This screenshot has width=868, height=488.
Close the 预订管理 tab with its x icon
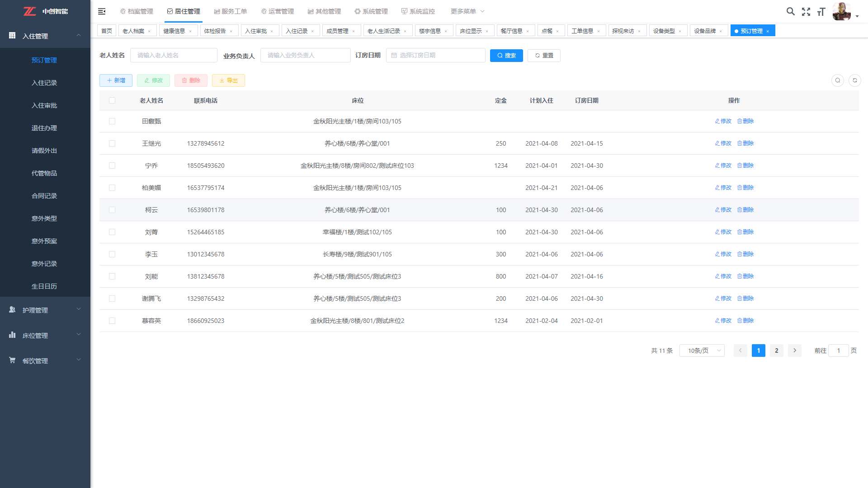(768, 31)
